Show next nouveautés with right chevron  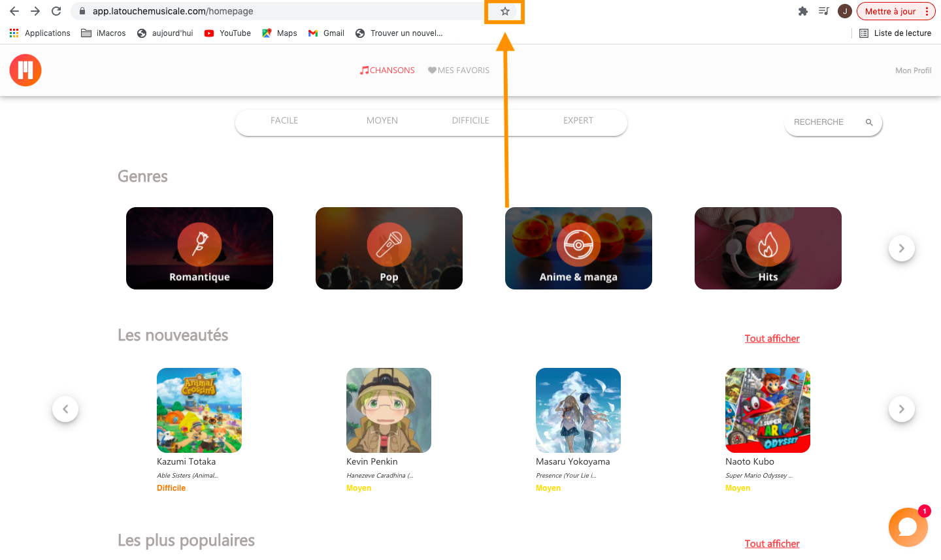902,409
